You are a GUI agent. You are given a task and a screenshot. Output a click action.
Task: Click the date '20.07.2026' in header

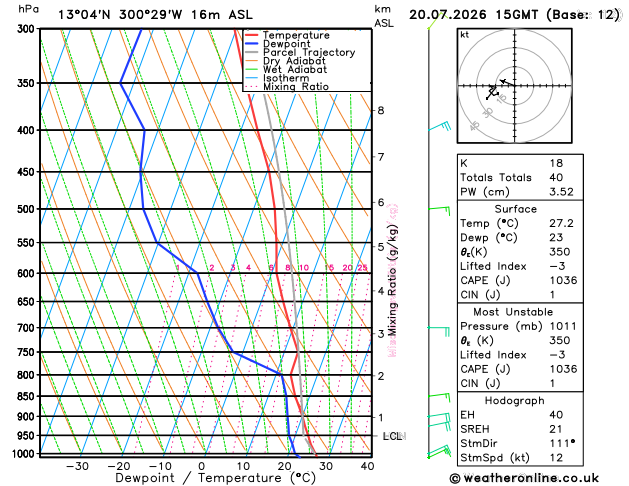[x=447, y=15]
